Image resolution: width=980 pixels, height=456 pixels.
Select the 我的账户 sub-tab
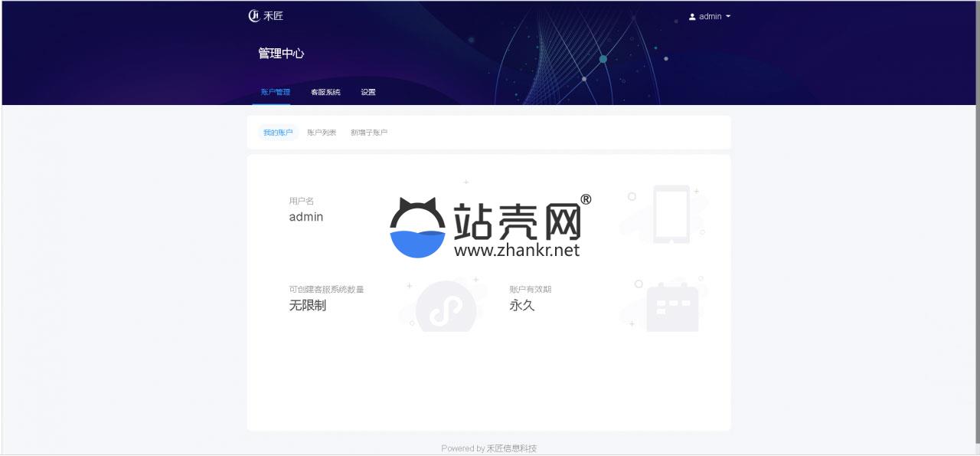[x=278, y=133]
